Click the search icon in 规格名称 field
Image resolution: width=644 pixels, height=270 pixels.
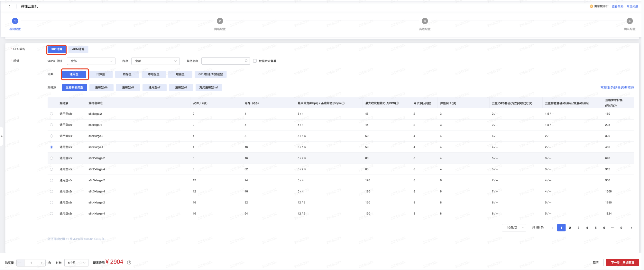246,61
